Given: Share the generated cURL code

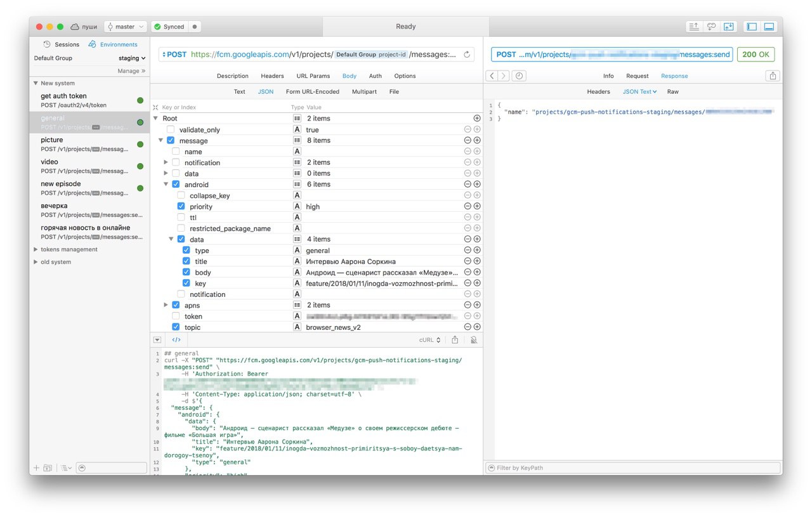Looking at the screenshot, I should coord(455,340).
